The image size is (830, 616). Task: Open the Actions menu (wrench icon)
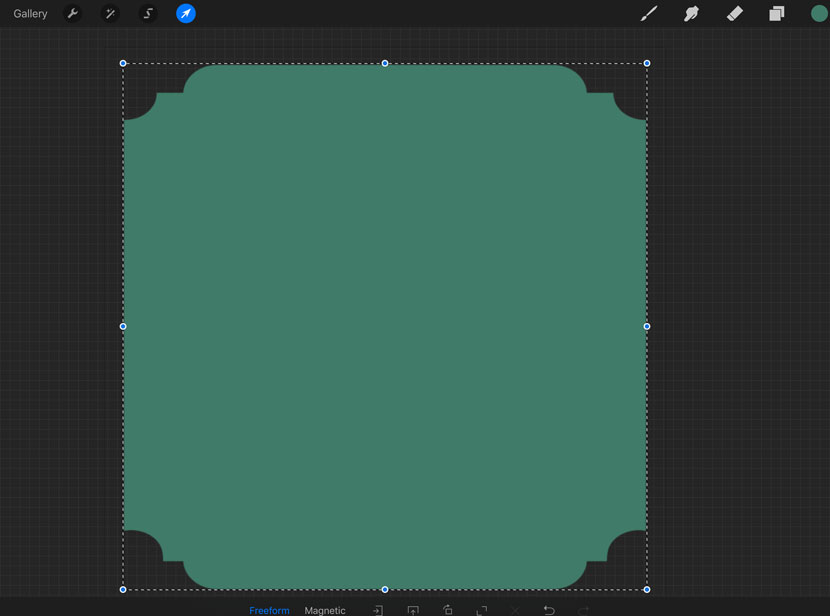72,13
